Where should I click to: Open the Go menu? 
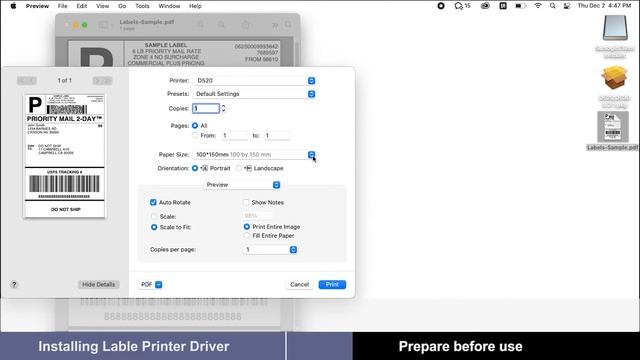click(x=122, y=6)
